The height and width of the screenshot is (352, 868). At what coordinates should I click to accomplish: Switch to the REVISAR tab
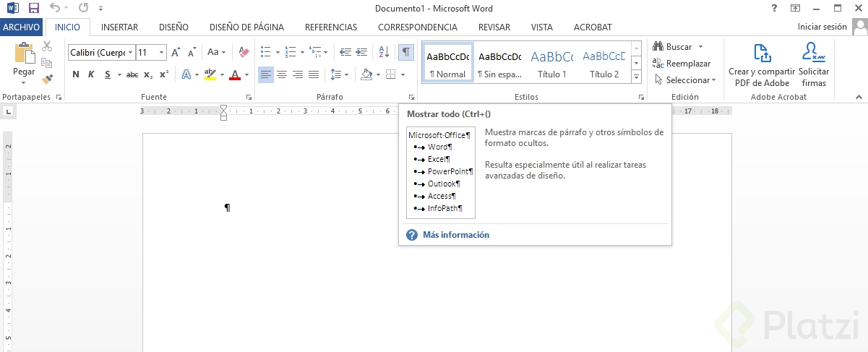pyautogui.click(x=494, y=27)
